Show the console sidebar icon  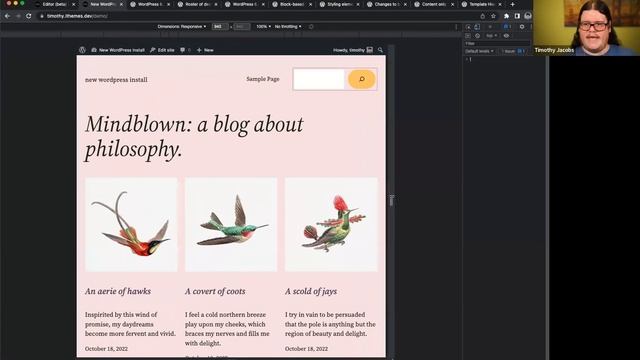point(468,36)
